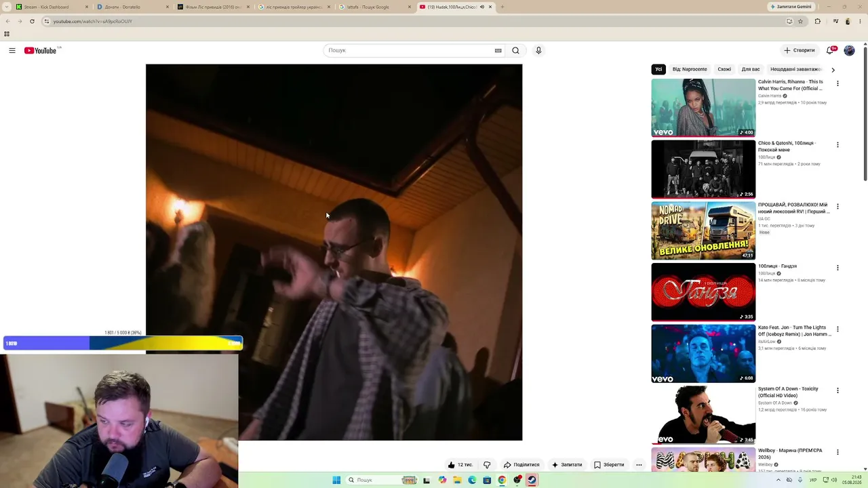Select the 'Схожі' filter chip
The width and height of the screenshot is (868, 488).
(x=724, y=69)
